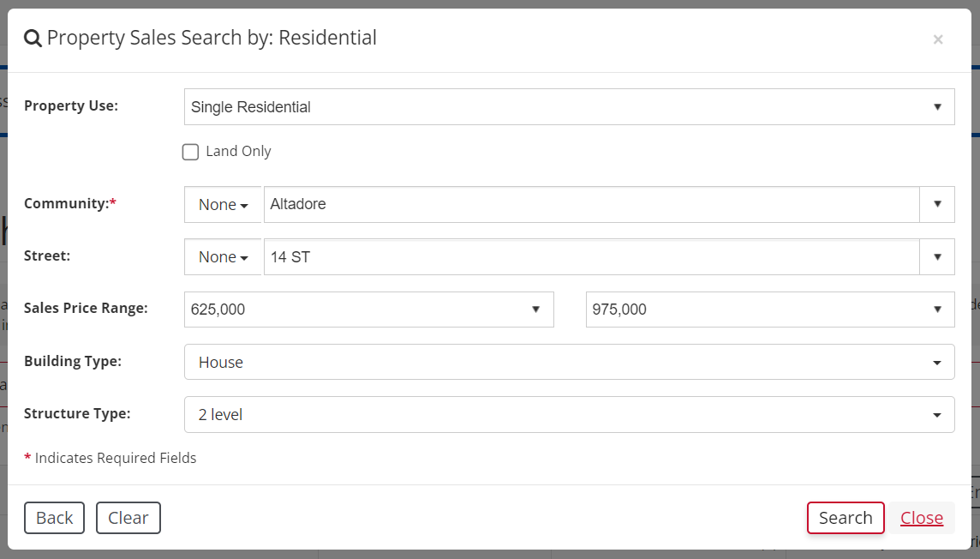This screenshot has width=980, height=559.
Task: Enable the Land Only checkbox
Action: click(191, 152)
